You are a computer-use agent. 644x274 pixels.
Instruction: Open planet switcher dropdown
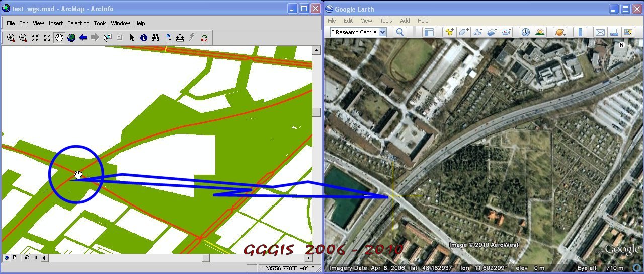coord(559,32)
